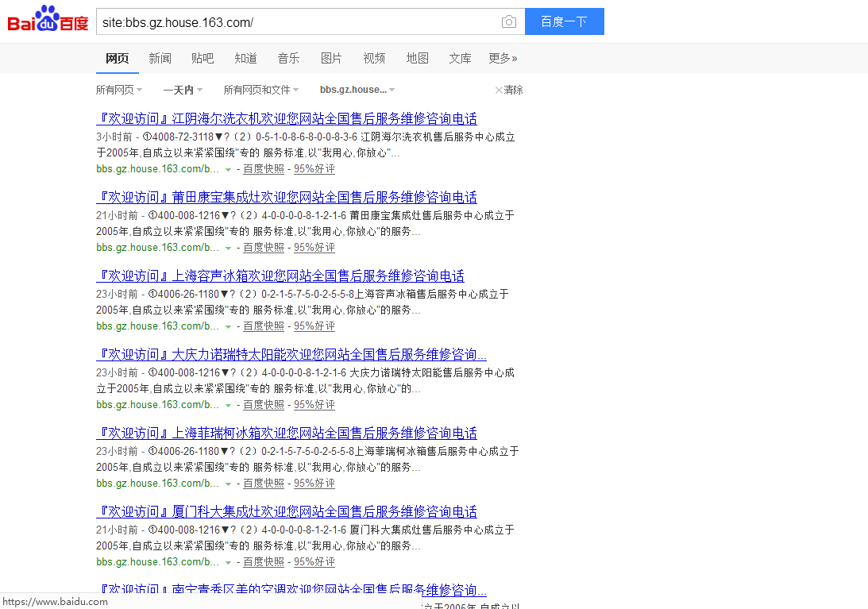The height and width of the screenshot is (609, 868).
Task: Open the 视频 video search section
Action: (373, 58)
